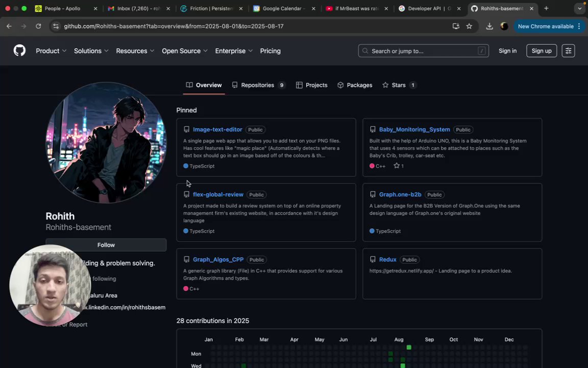Viewport: 588px width, 368px height.
Task: Click the green February contribution square
Action: [x=243, y=366]
